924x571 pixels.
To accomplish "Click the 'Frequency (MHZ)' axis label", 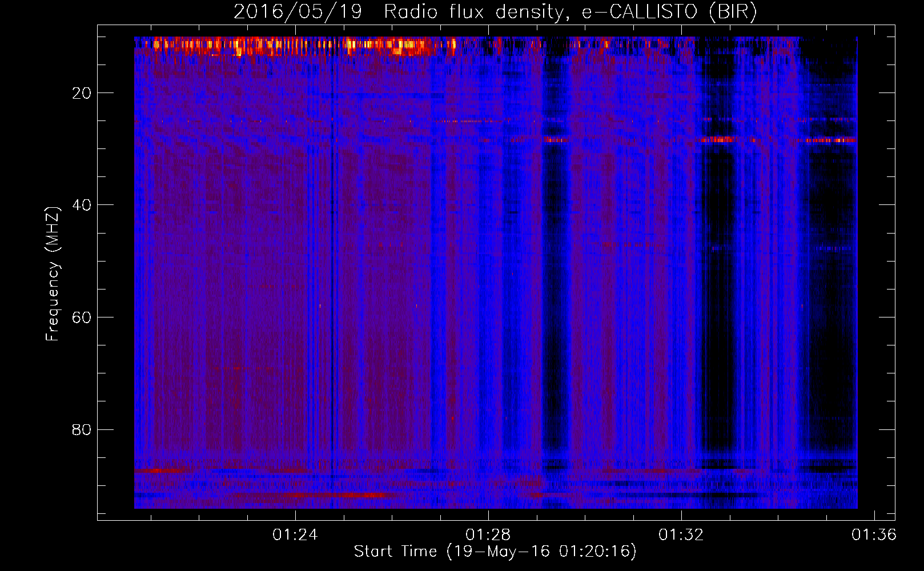I will point(53,274).
